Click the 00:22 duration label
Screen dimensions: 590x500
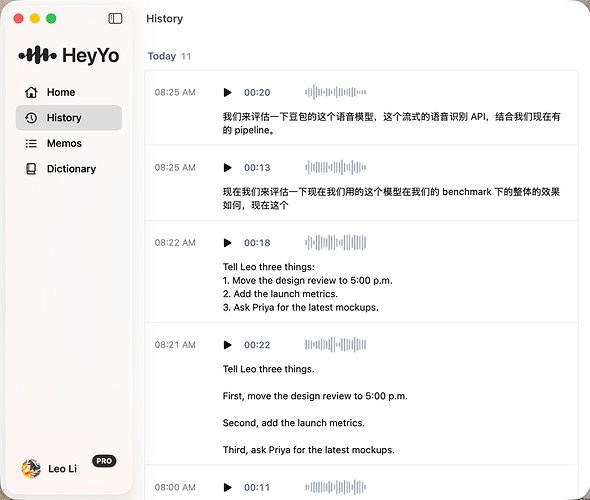[x=257, y=345]
